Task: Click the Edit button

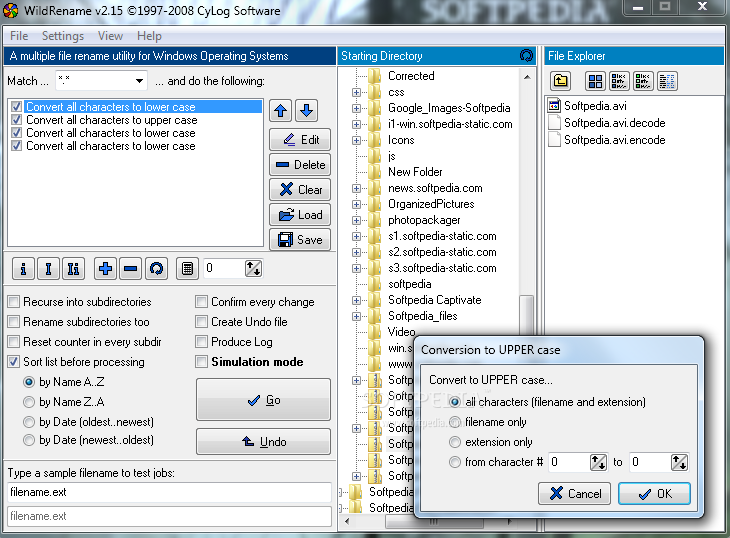Action: 300,140
